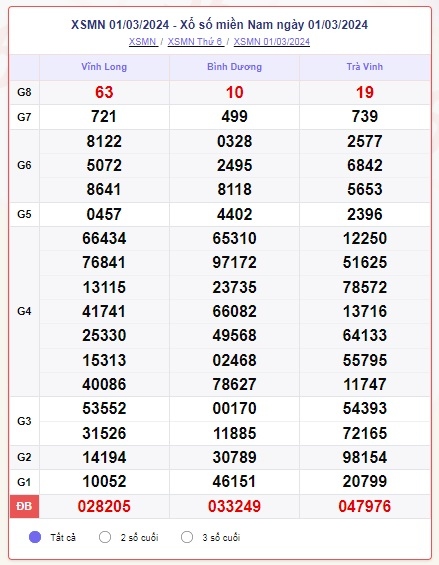Enable the '3 số cuối' radio filter

(187, 537)
